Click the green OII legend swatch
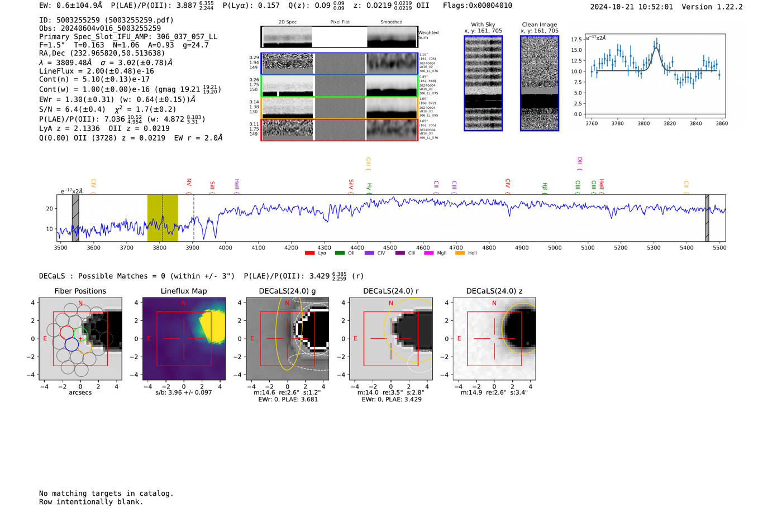 pyautogui.click(x=340, y=253)
